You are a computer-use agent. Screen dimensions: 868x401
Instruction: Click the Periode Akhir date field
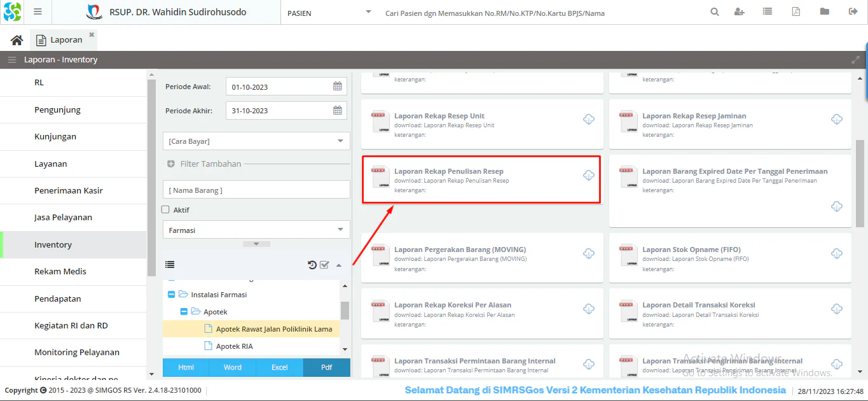point(278,110)
